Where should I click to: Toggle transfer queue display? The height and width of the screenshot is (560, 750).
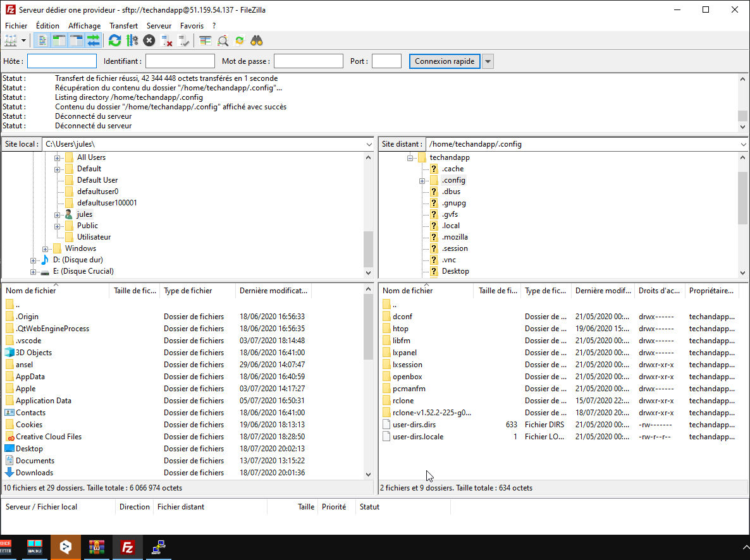[x=93, y=40]
